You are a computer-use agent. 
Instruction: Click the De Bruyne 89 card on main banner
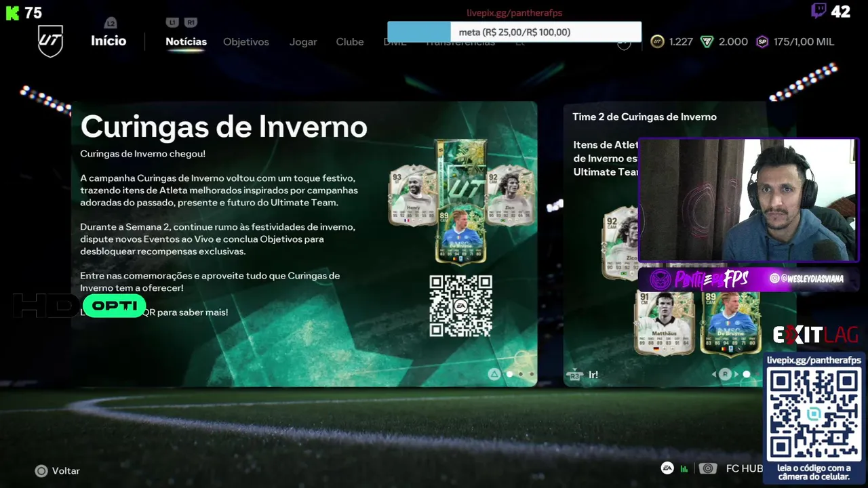pyautogui.click(x=460, y=236)
